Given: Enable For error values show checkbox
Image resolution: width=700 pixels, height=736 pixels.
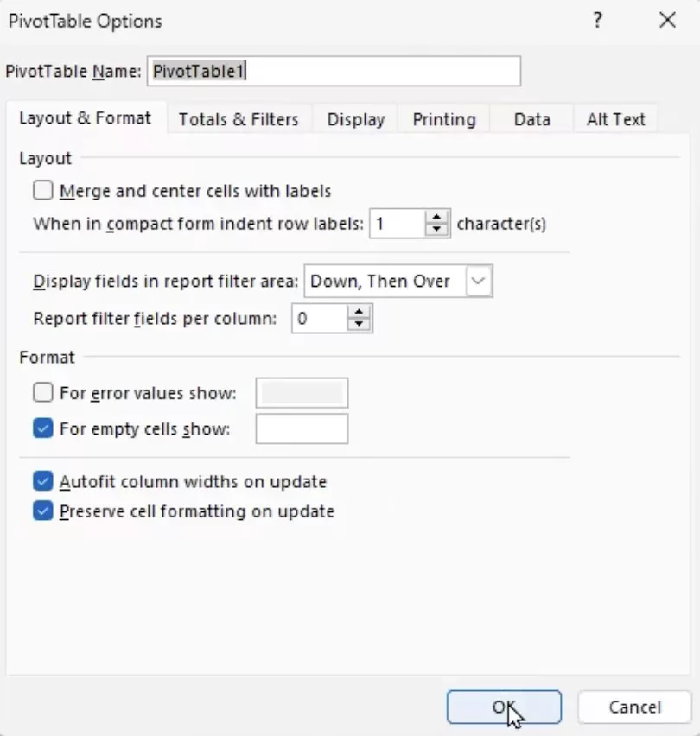Looking at the screenshot, I should (42, 392).
